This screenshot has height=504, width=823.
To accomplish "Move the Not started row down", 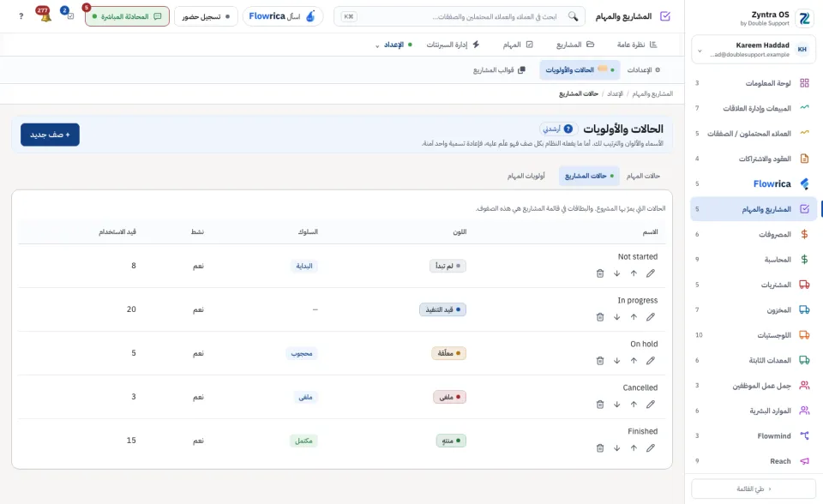I will (616, 273).
